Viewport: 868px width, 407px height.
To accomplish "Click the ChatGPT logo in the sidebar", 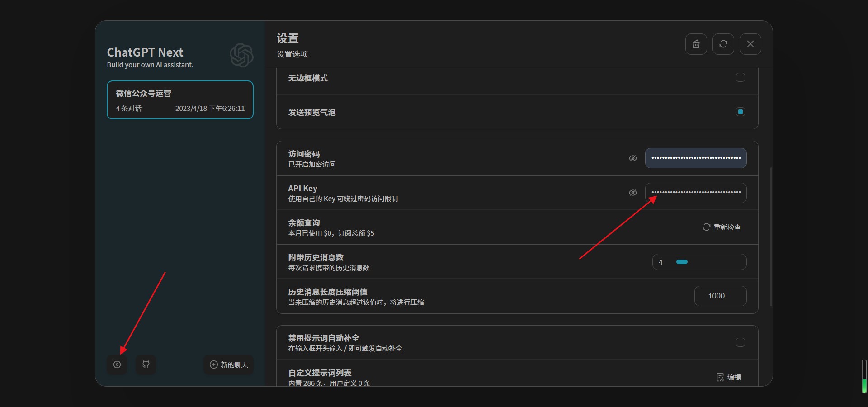I will 241,55.
